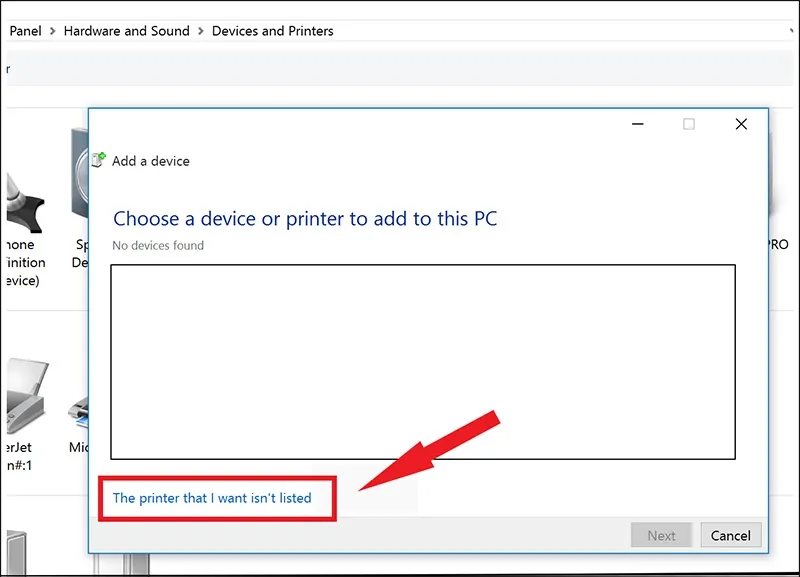The width and height of the screenshot is (800, 577).
Task: Navigate to Hardware and Sound breadcrumb
Action: pyautogui.click(x=126, y=31)
